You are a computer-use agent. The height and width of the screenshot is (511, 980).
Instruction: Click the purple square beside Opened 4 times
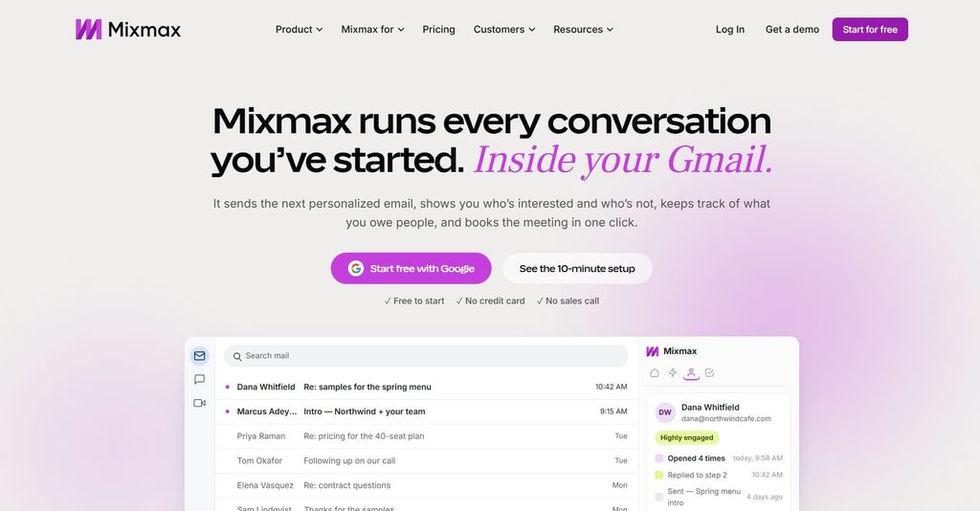tap(658, 458)
